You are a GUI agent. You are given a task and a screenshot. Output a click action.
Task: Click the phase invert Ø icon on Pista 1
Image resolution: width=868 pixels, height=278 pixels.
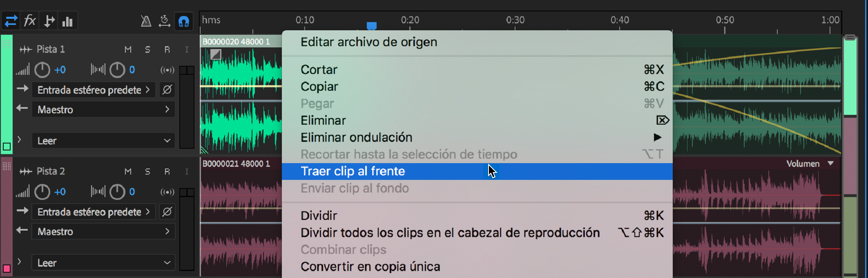pos(167,90)
